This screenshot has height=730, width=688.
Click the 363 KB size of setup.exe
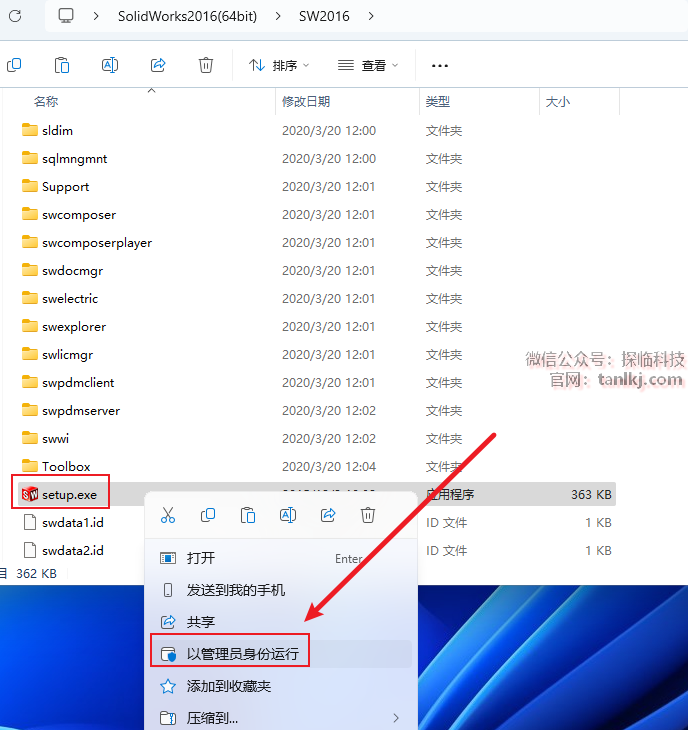(x=591, y=494)
